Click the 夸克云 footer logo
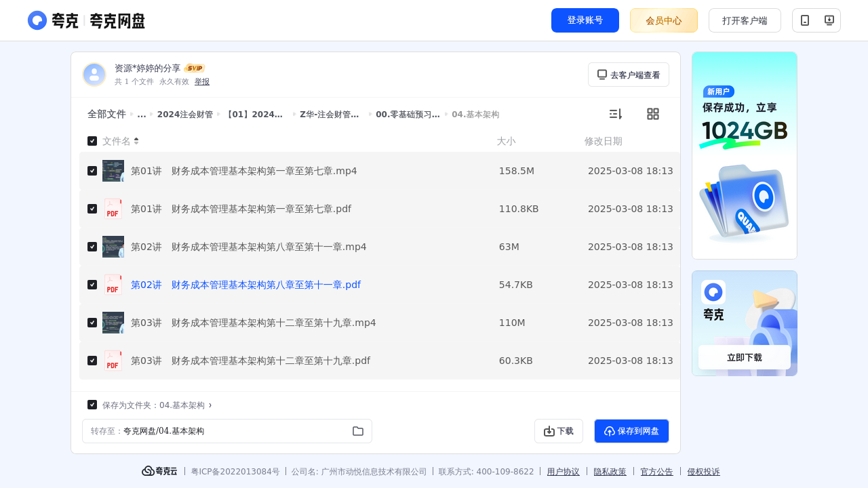 (159, 471)
